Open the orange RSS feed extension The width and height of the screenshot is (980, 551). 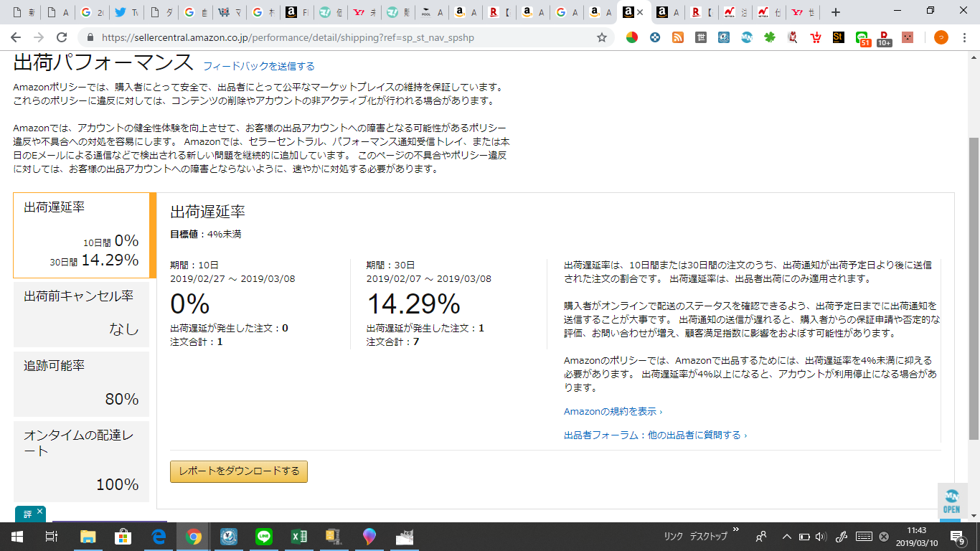[x=677, y=37]
